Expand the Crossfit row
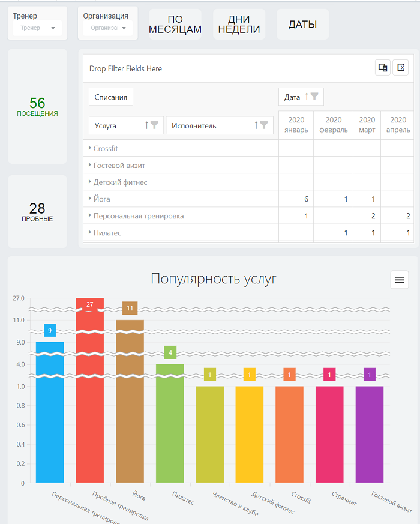 (89, 148)
